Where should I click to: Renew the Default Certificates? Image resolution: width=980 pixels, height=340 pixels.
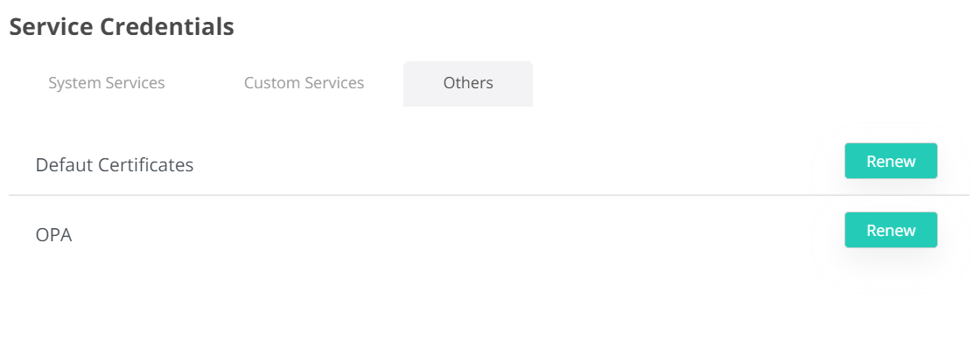coord(891,161)
